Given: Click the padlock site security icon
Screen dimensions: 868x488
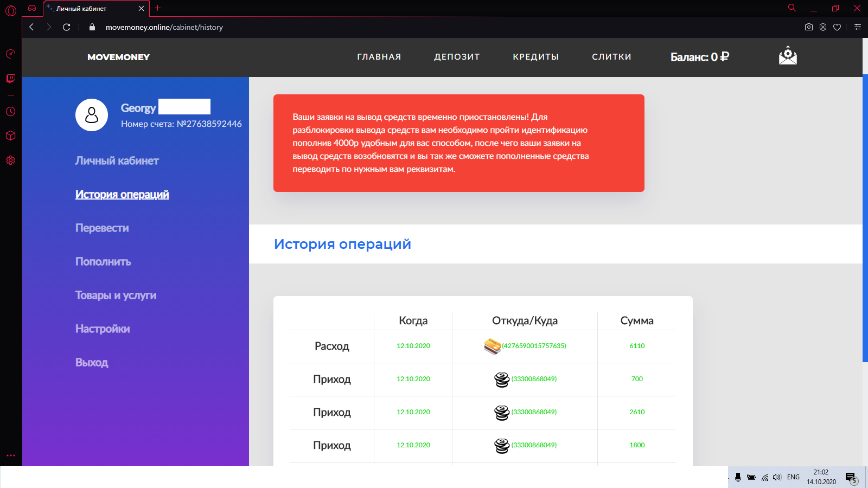Looking at the screenshot, I should pos(92,27).
